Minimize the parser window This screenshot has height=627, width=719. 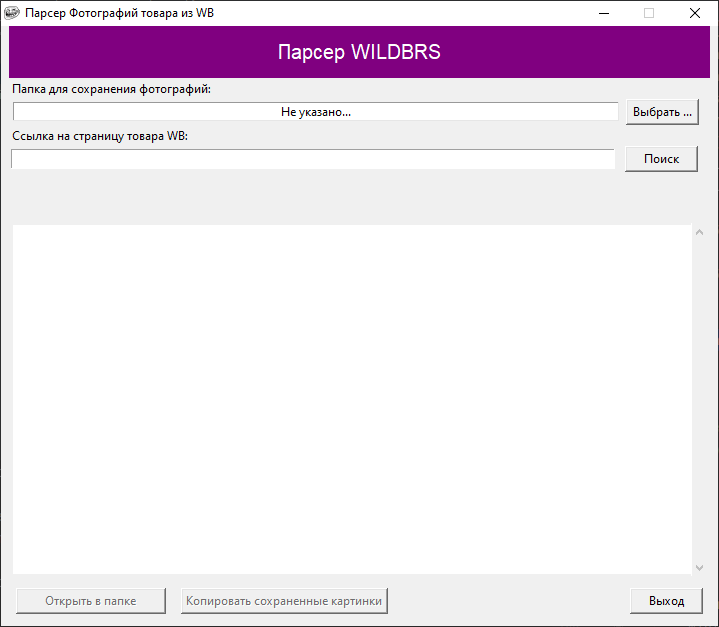604,13
